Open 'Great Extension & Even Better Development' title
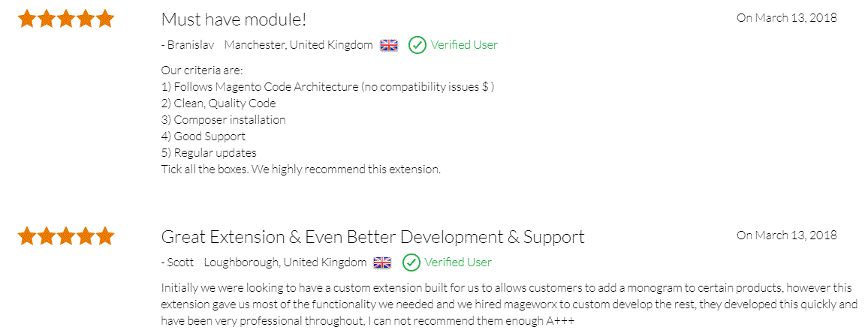Image resolution: width=868 pixels, height=336 pixels. (372, 236)
